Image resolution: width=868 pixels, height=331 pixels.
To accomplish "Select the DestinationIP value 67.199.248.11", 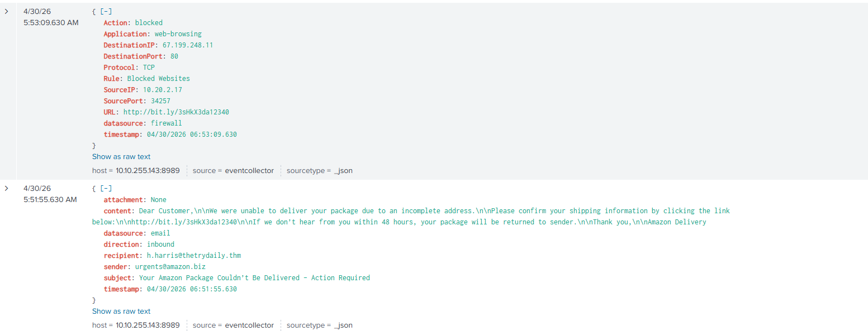I will click(188, 45).
